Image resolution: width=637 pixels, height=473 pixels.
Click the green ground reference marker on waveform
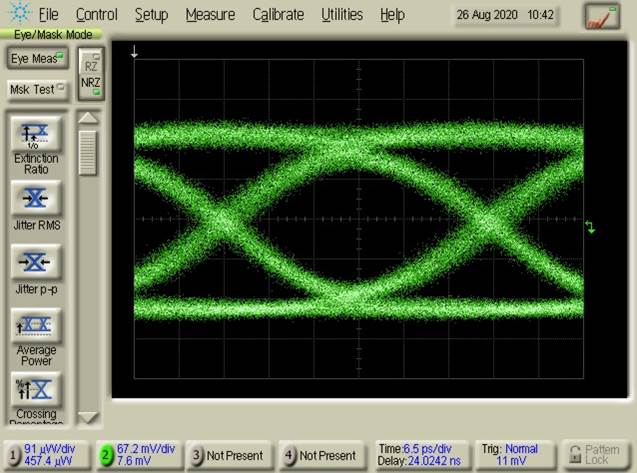pos(590,228)
